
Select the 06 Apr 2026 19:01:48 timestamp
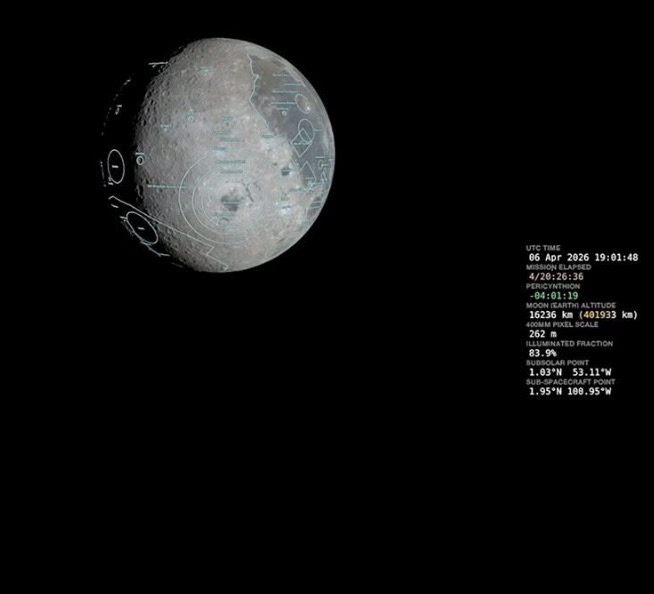(x=583, y=257)
